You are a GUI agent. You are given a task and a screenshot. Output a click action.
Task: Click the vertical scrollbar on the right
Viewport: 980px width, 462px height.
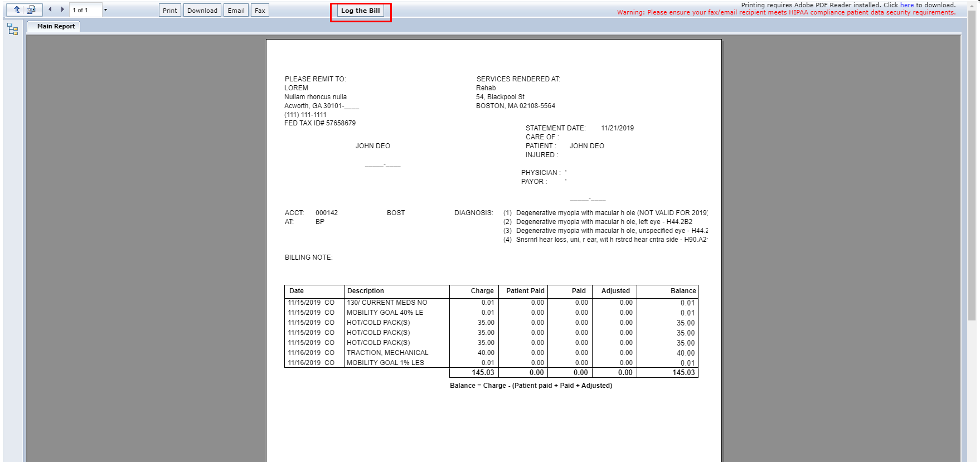click(972, 167)
